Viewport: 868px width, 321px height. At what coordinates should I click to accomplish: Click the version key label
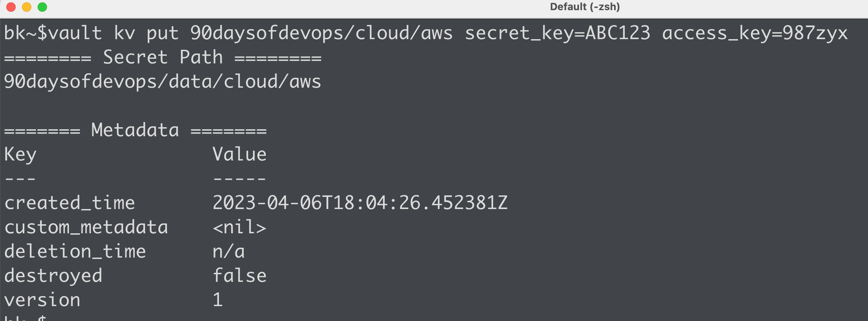(x=42, y=300)
